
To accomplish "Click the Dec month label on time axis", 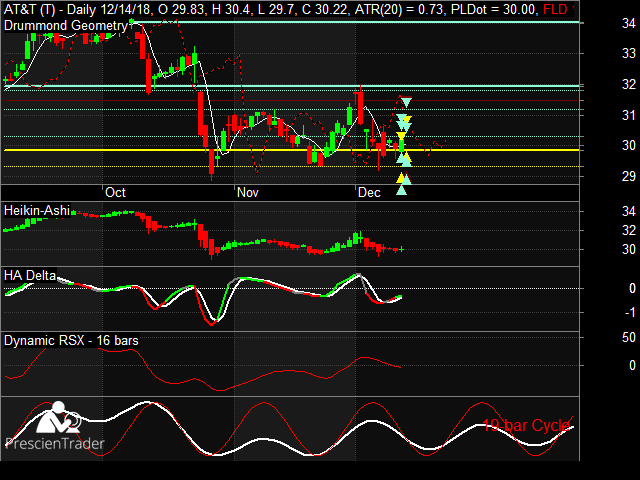I will click(369, 193).
